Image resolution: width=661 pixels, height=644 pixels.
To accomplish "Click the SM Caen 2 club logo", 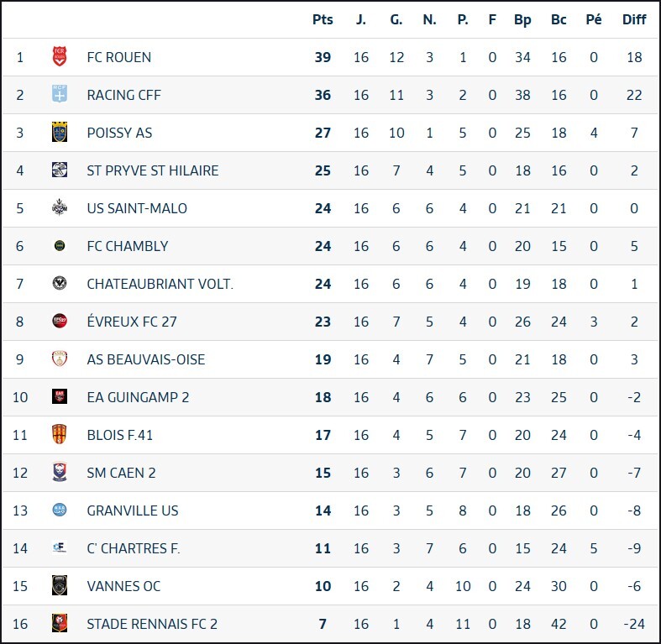I will pos(60,473).
